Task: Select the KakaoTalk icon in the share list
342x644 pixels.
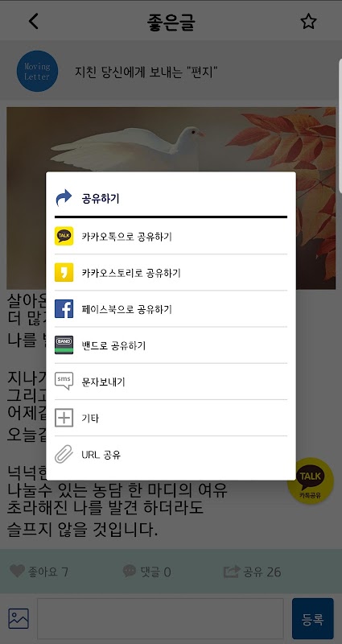Action: coord(64,236)
